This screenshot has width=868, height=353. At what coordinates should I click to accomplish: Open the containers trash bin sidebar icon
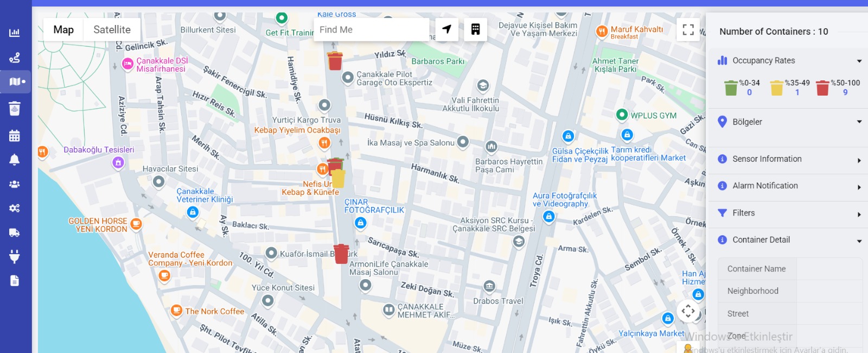pos(15,109)
